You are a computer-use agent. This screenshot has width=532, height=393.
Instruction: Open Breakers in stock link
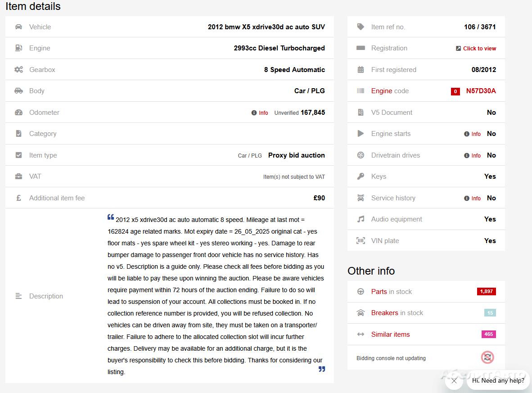[384, 313]
